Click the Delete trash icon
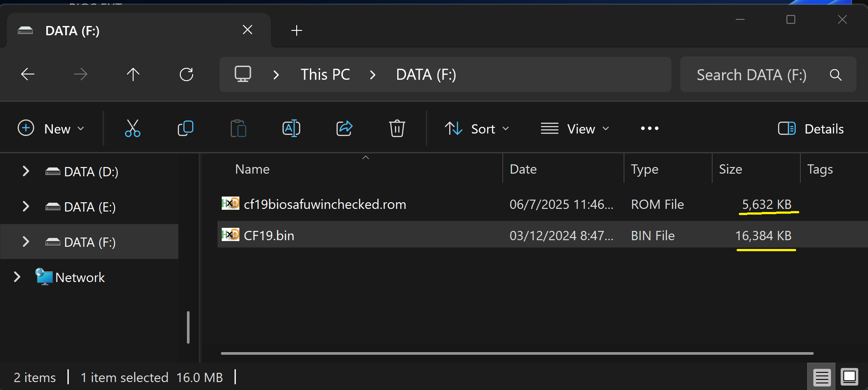868x390 pixels. pos(397,129)
